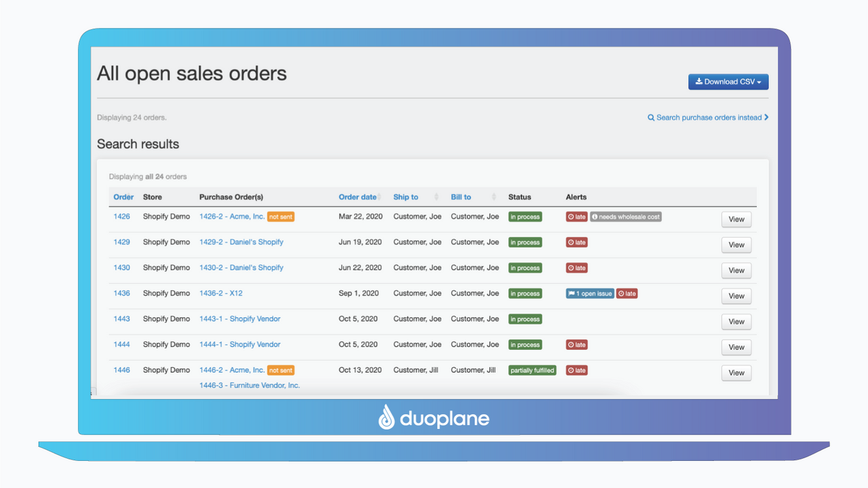Click the not sent badge on order 1446
This screenshot has height=488, width=868.
[x=280, y=370]
